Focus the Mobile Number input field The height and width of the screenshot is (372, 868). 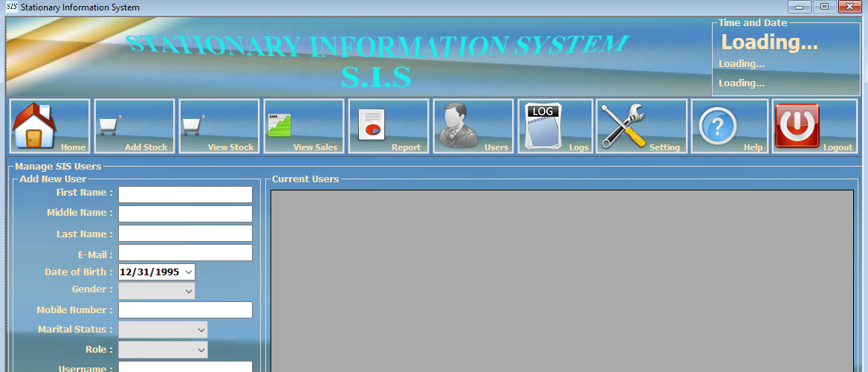[186, 310]
